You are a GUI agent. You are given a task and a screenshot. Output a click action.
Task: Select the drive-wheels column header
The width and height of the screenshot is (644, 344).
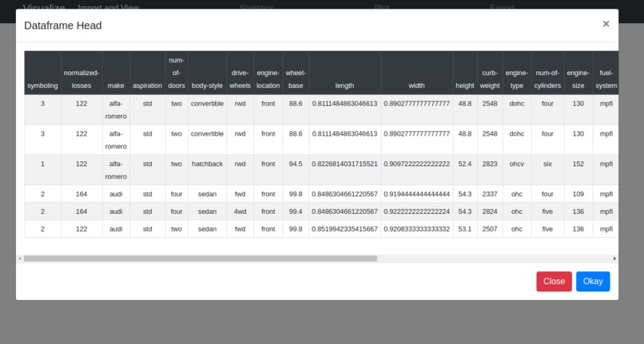click(241, 73)
